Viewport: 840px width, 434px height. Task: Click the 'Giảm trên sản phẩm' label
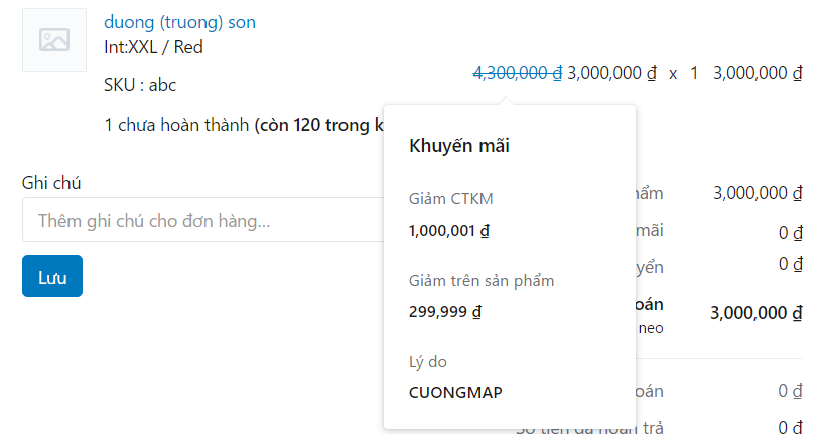pos(481,280)
